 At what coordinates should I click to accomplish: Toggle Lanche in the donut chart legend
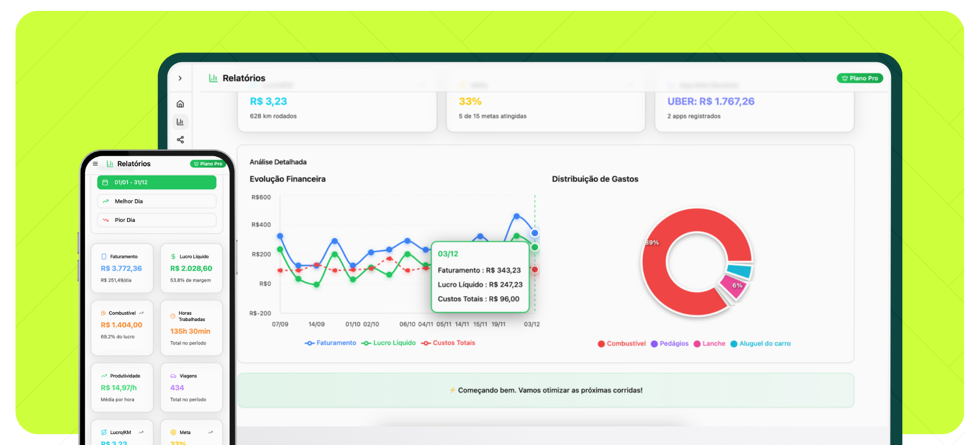pos(710,344)
